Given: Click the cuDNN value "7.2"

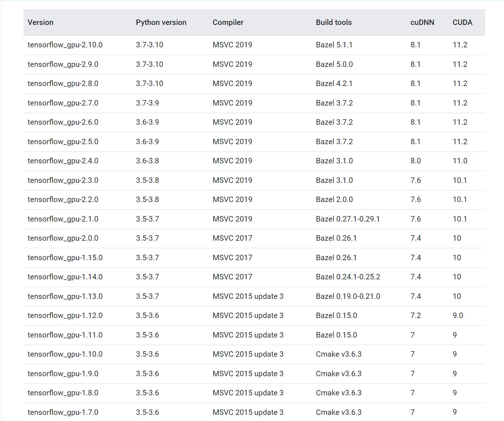Looking at the screenshot, I should coord(416,315).
